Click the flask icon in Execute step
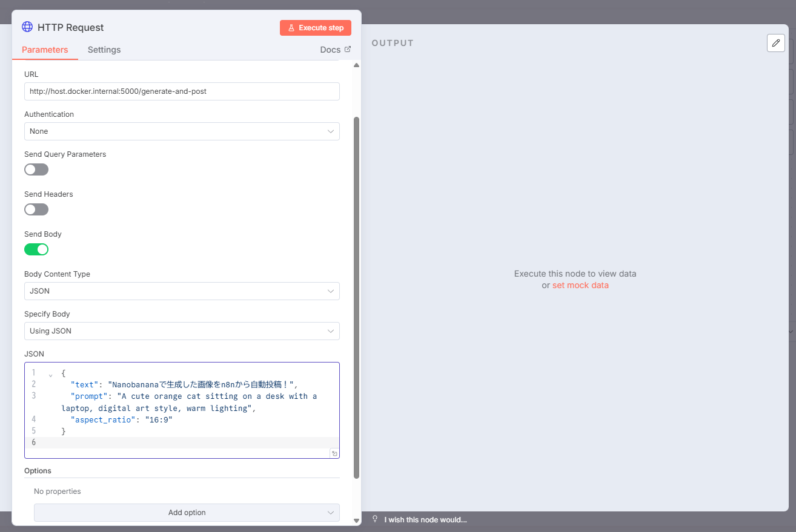 coord(291,28)
